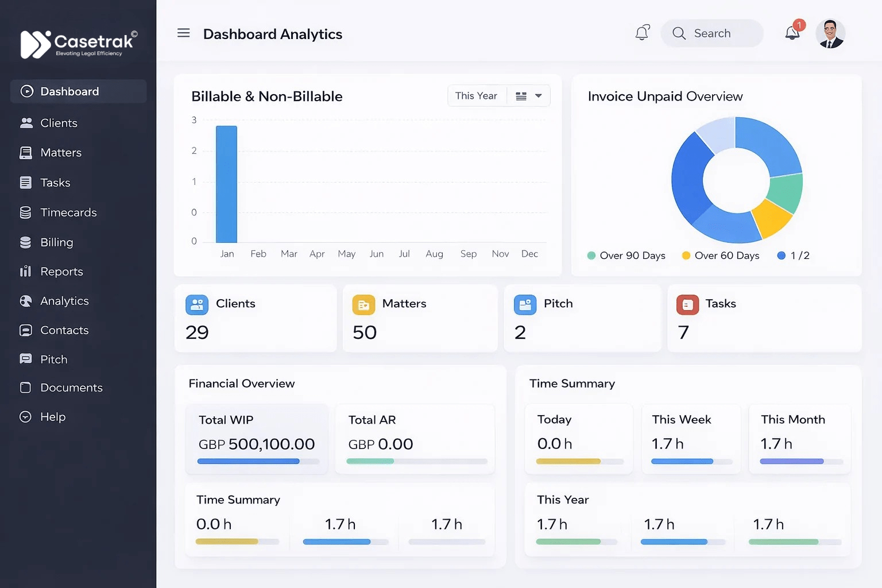Screen dimensions: 882x588
Task: Toggle the 1/2 legend item
Action: pyautogui.click(x=794, y=256)
